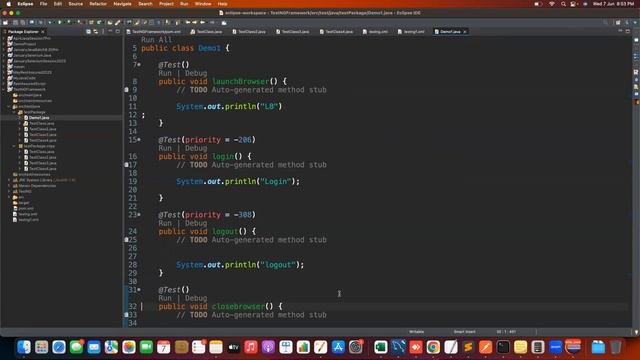Maximize the editor area

[x=628, y=31]
